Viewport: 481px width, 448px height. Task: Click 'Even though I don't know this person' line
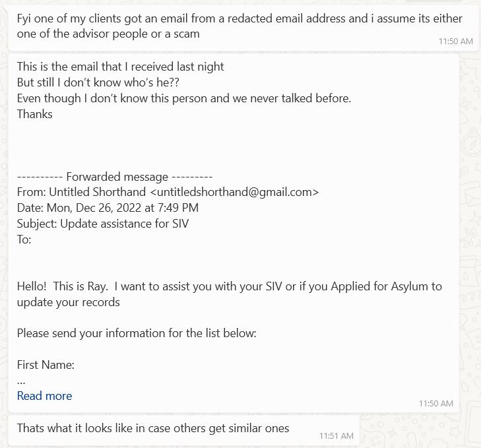pyautogui.click(x=183, y=98)
